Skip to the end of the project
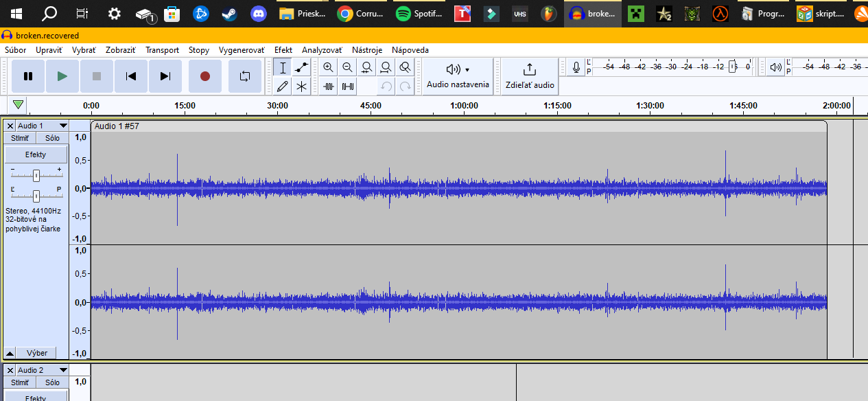 165,76
